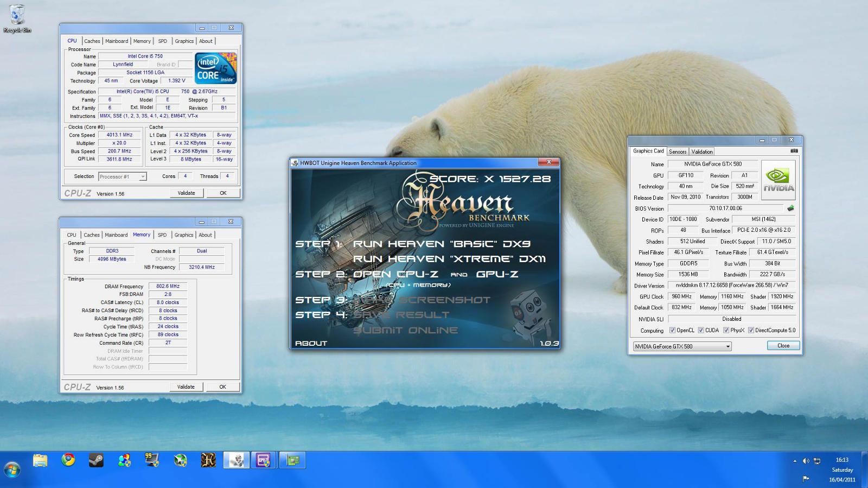Screen dimensions: 868x488
Task: Open the GPU selection dropdown in GPU-Z
Action: coord(682,346)
